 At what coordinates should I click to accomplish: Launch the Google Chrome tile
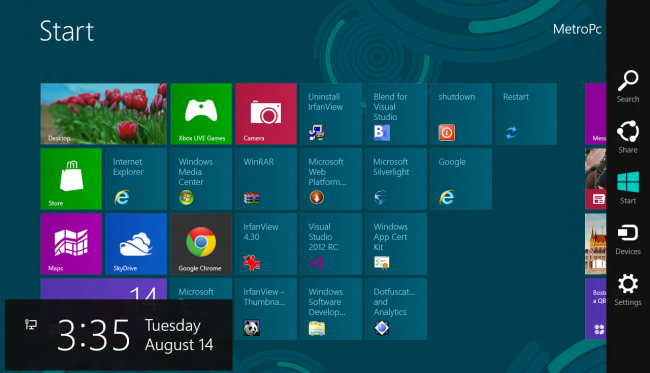201,244
